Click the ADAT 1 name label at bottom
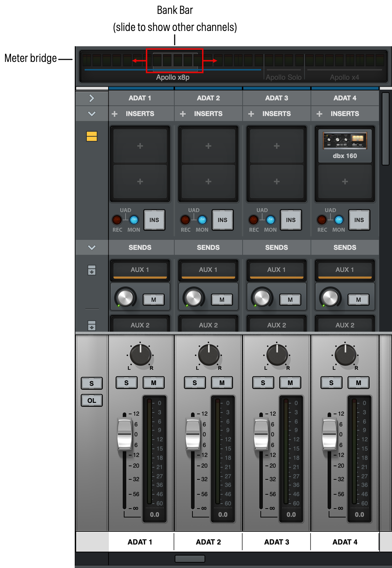392x568 pixels. pos(140,542)
